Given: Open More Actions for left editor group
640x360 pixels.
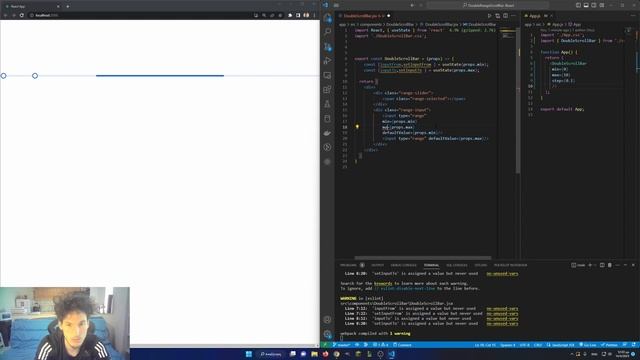Looking at the screenshot, I should [513, 16].
